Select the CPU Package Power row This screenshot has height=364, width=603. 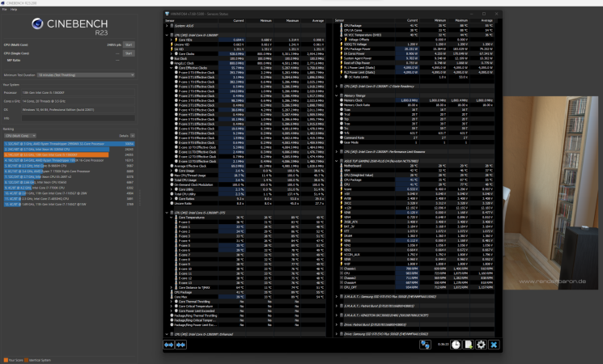point(414,49)
